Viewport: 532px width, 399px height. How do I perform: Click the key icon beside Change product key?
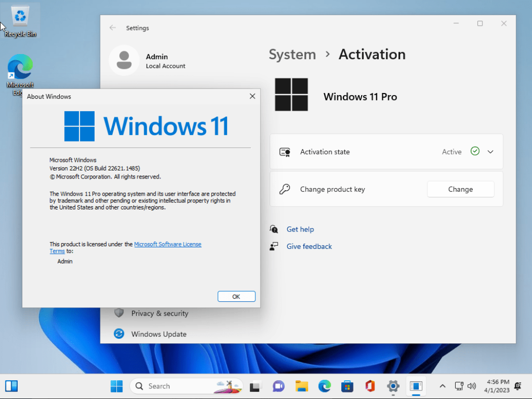coord(285,189)
